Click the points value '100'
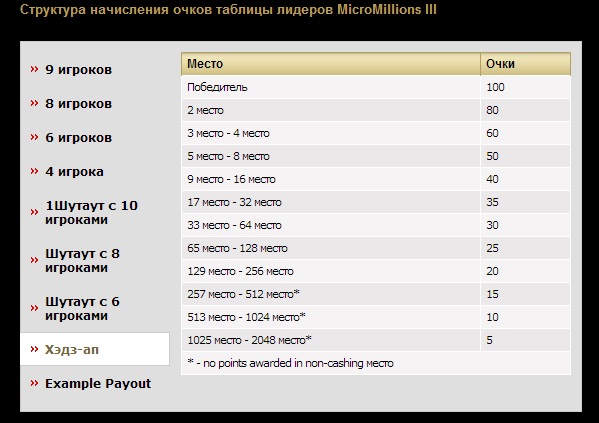The image size is (599, 423). pyautogui.click(x=495, y=87)
